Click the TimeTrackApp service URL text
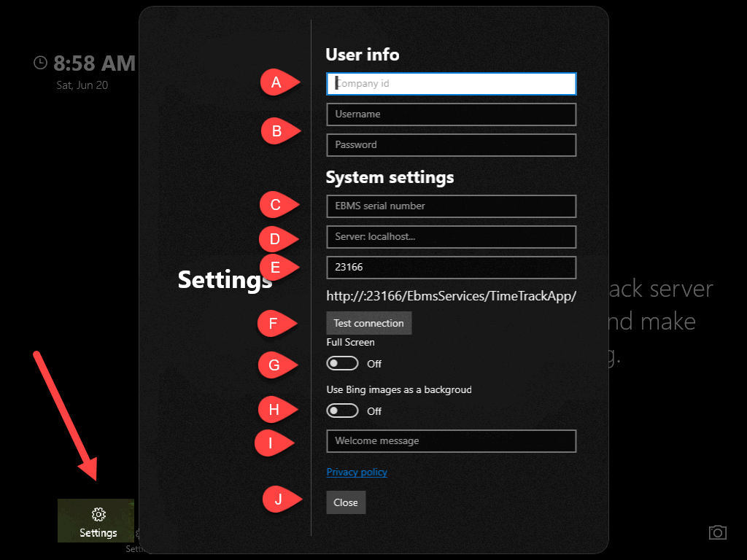The image size is (747, 560). click(x=452, y=296)
